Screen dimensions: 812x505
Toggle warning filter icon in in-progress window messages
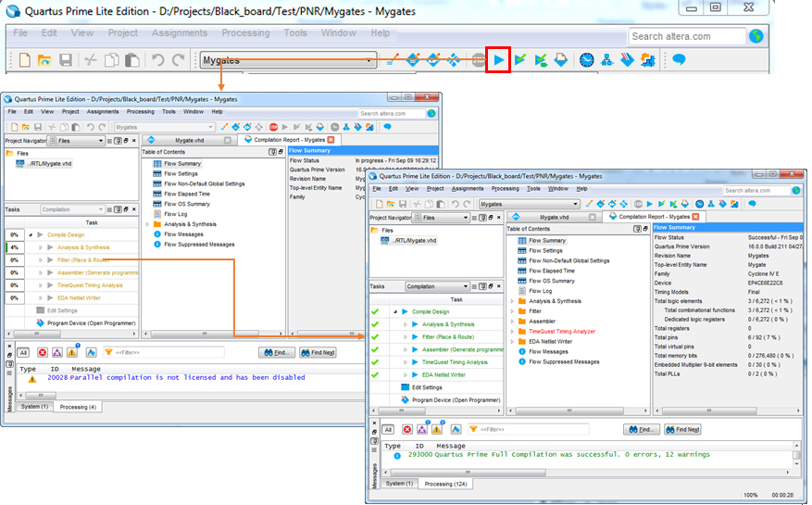72,352
